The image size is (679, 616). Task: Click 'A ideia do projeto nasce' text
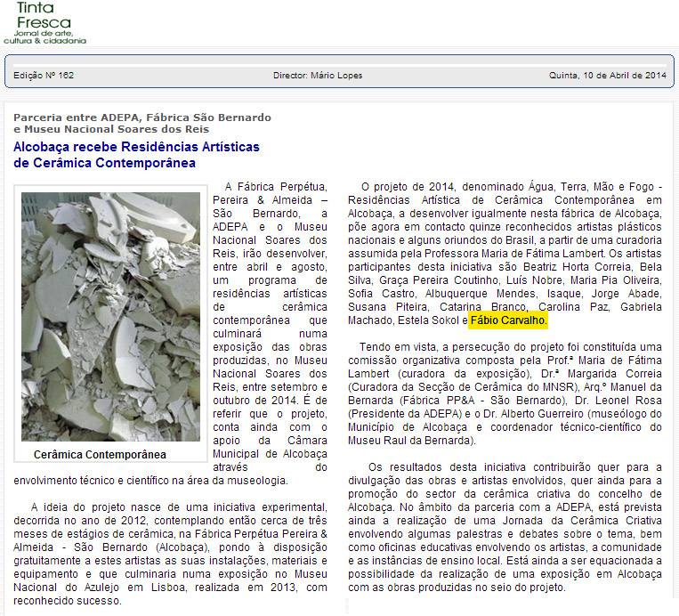(x=96, y=507)
